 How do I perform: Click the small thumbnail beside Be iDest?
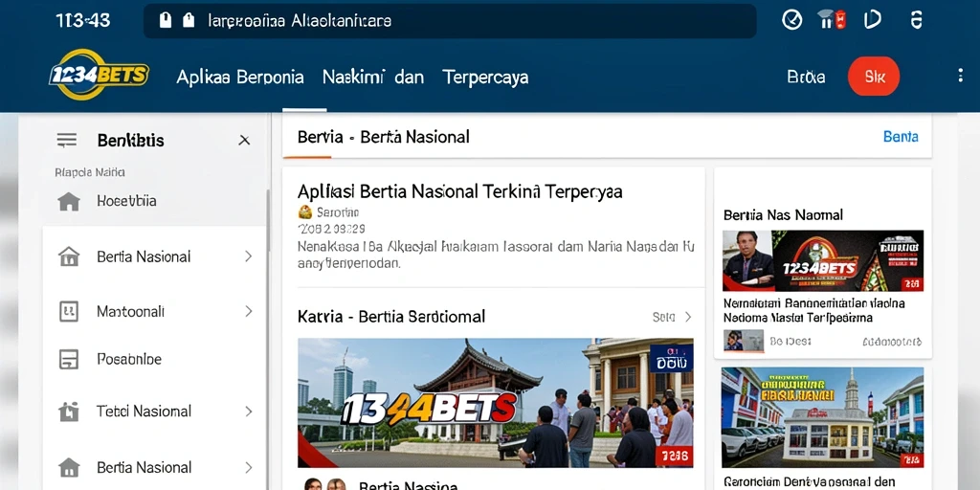(743, 341)
